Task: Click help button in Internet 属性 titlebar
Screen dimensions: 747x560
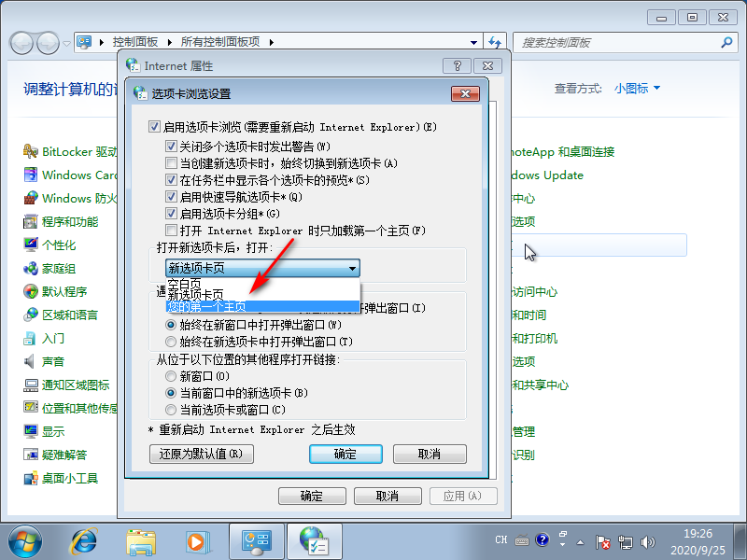Action: (457, 65)
